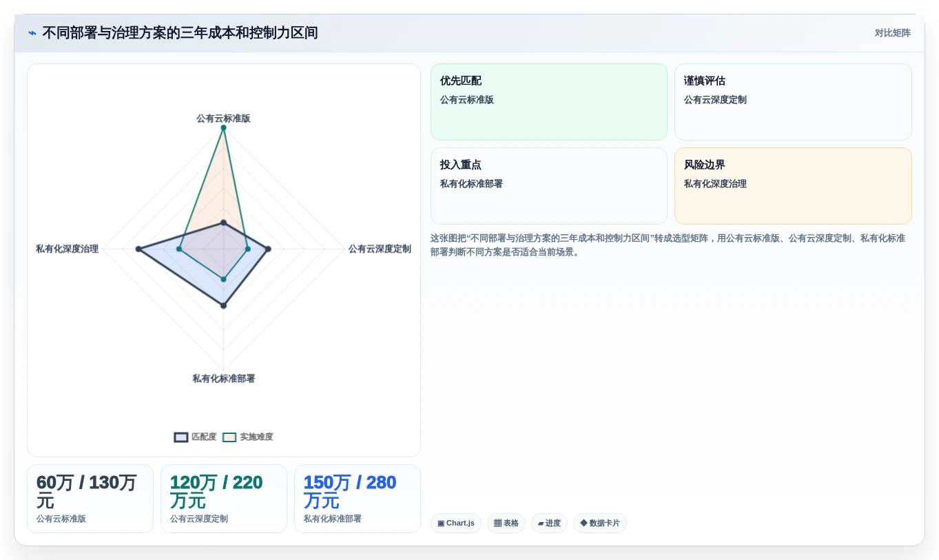Viewport: 939px width, 560px height.
Task: Select the 优先匹配 card
Action: (549, 102)
